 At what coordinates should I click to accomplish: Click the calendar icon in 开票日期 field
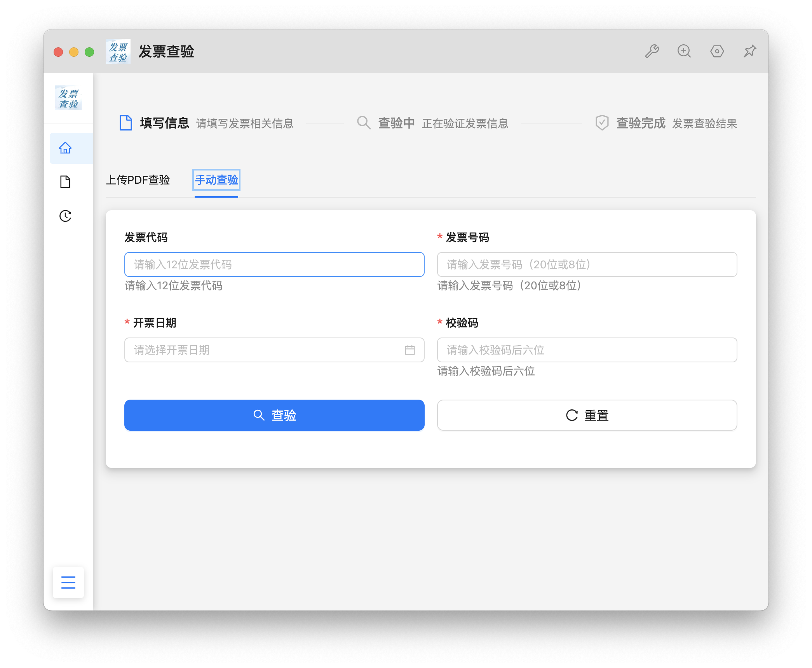[410, 350]
